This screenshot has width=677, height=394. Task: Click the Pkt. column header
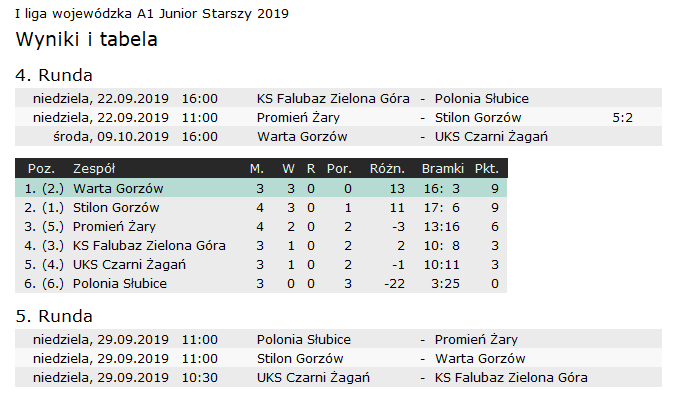click(x=487, y=168)
